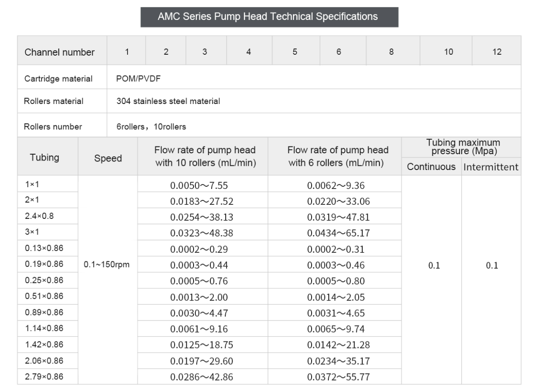
Task: Select tubing size 0.51×0.86
Action: pyautogui.click(x=44, y=296)
